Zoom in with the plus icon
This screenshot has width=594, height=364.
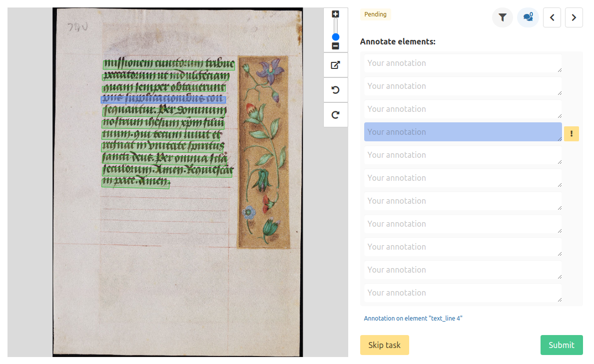coord(335,14)
